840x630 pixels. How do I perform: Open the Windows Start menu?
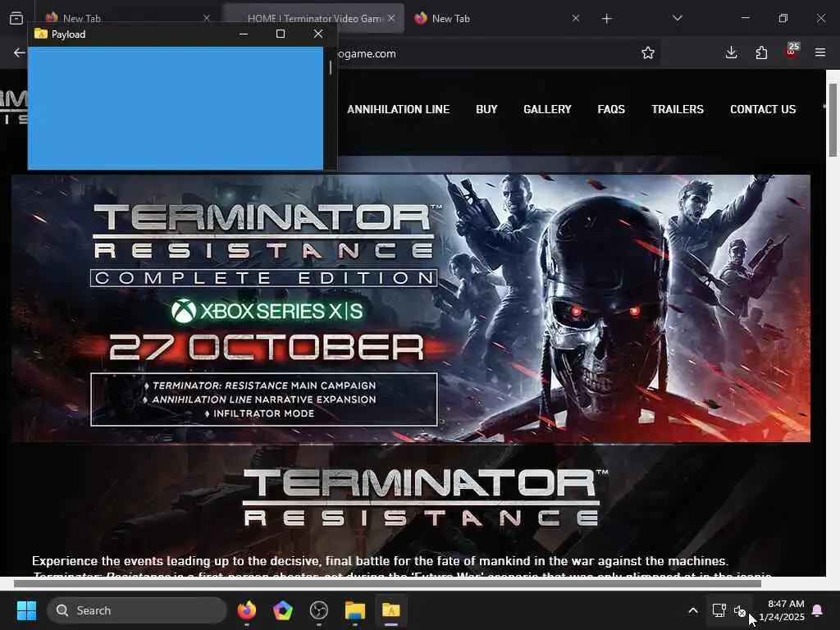[x=26, y=610]
